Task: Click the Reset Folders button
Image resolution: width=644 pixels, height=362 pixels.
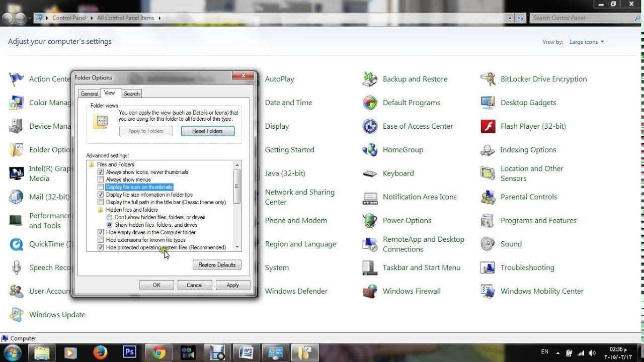Action: (208, 131)
